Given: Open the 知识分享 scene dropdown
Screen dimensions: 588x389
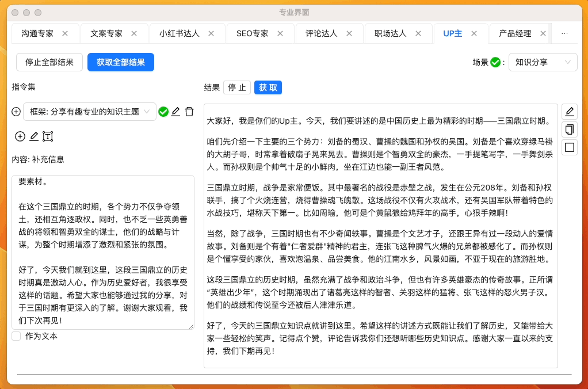Looking at the screenshot, I should [x=543, y=62].
